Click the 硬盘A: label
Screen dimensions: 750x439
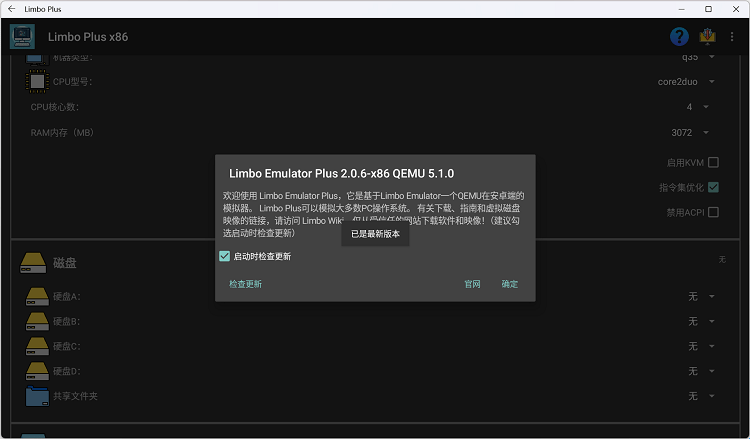(x=66, y=296)
